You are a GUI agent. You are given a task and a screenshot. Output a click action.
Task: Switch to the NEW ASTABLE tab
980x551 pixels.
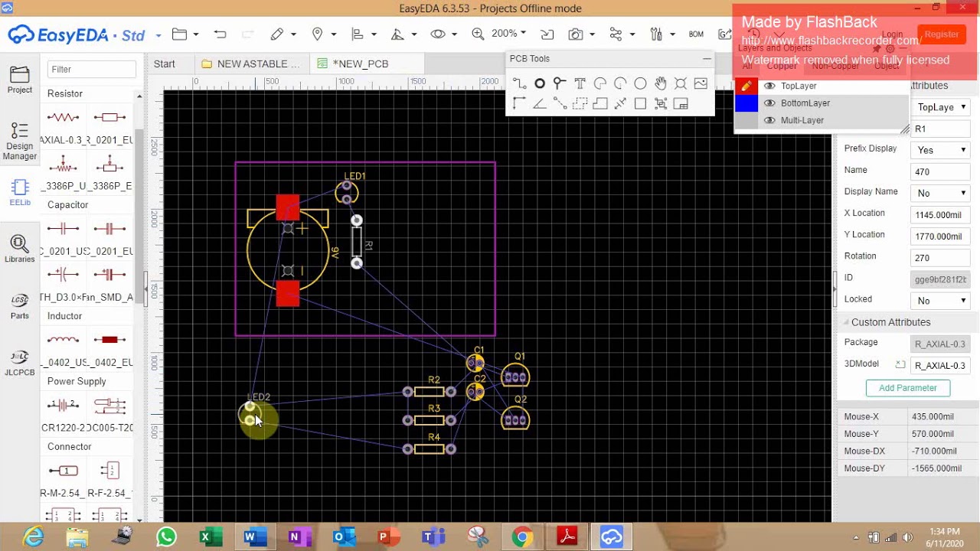tap(252, 64)
